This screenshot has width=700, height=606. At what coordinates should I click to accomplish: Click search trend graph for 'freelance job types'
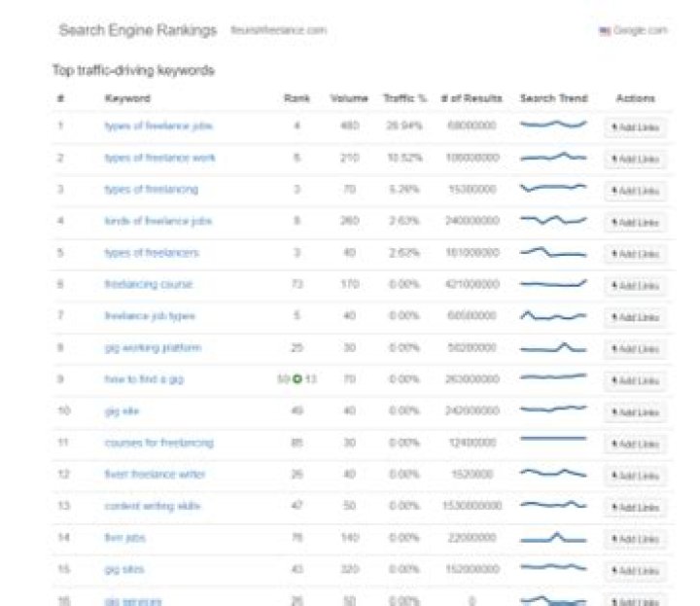[x=553, y=315]
